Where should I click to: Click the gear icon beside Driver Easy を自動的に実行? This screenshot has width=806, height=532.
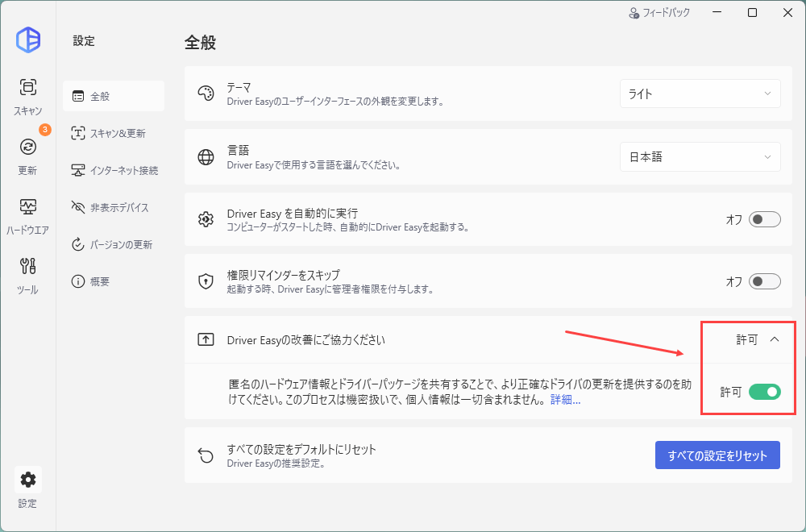pos(206,219)
